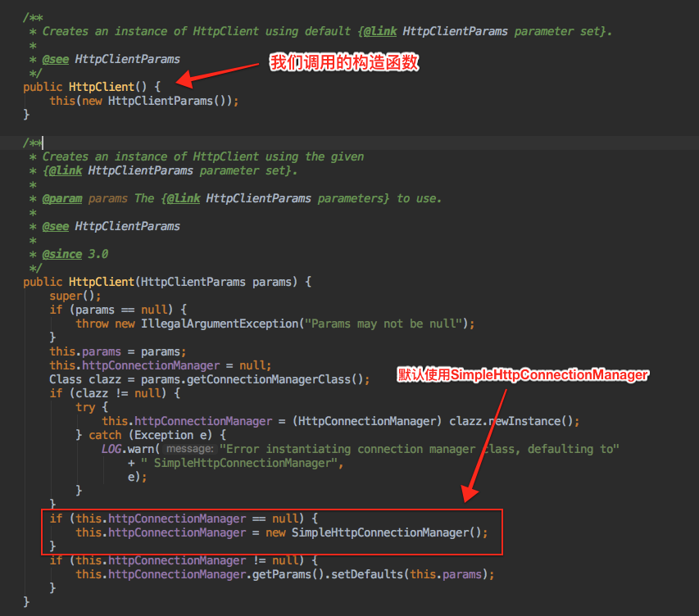Click the gray message: parameter hint
Screen dimensions: 699x616
(x=190, y=449)
